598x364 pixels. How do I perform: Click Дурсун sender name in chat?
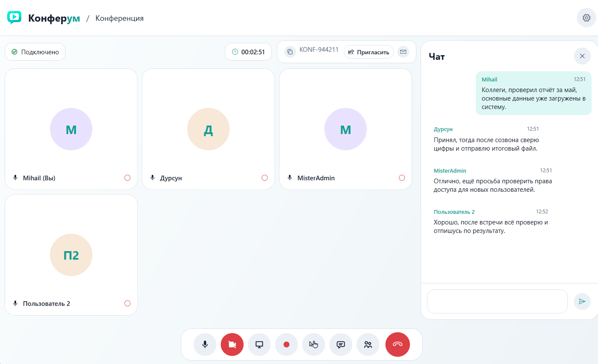pos(443,129)
